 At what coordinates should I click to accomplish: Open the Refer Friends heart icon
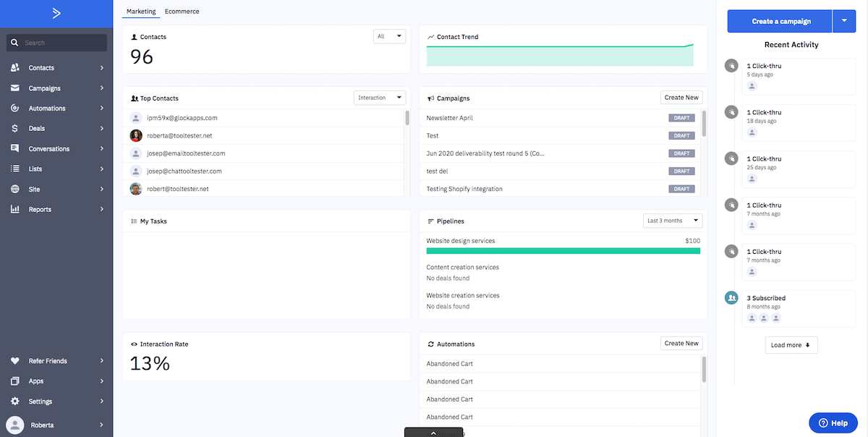click(x=16, y=360)
